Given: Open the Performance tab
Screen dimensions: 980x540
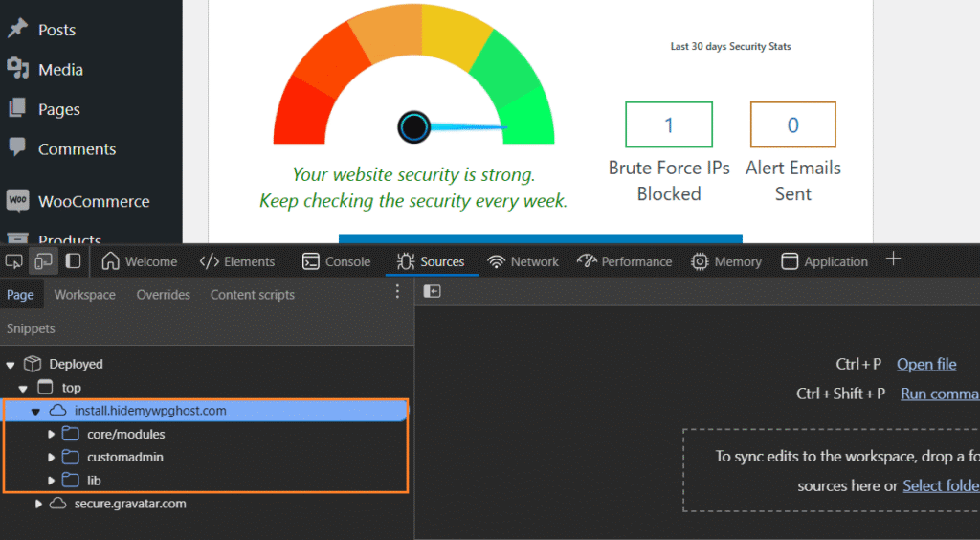Looking at the screenshot, I should coord(624,261).
